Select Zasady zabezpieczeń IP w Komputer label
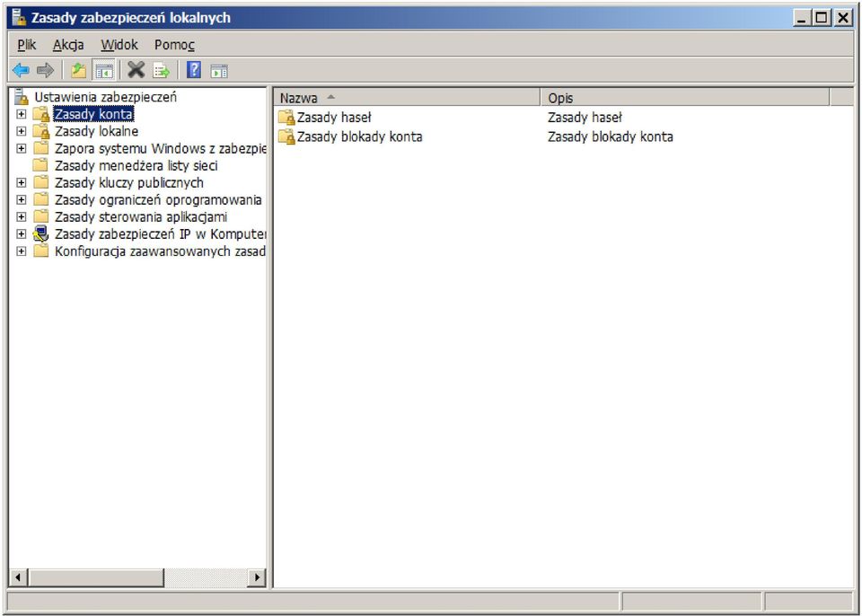Image resolution: width=862 pixels, height=616 pixels. [x=160, y=233]
